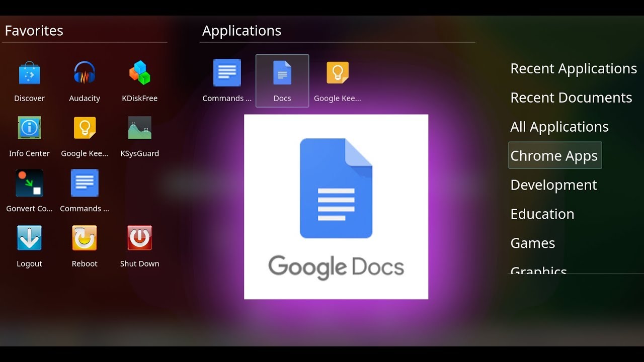Select the Recent Applications category

click(574, 68)
